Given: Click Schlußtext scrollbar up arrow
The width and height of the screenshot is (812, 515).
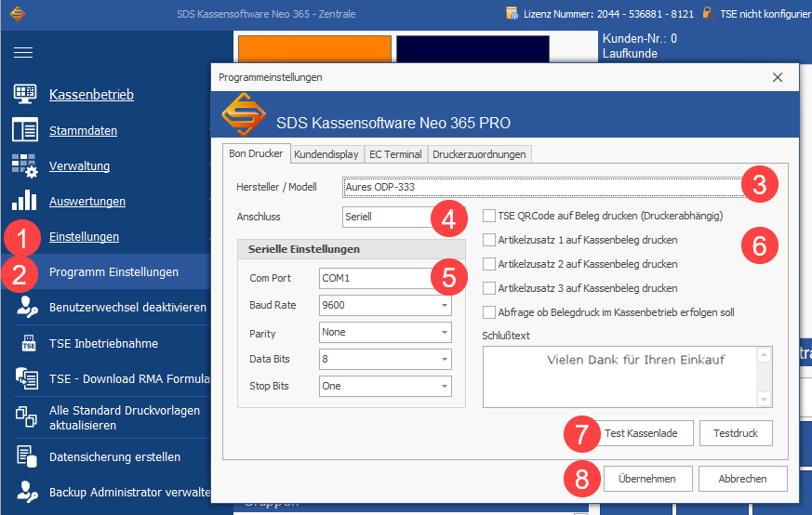Looking at the screenshot, I should (764, 355).
